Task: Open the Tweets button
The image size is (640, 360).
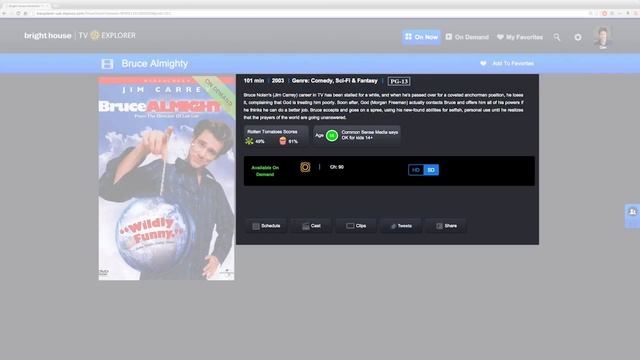Action: [x=401, y=226]
